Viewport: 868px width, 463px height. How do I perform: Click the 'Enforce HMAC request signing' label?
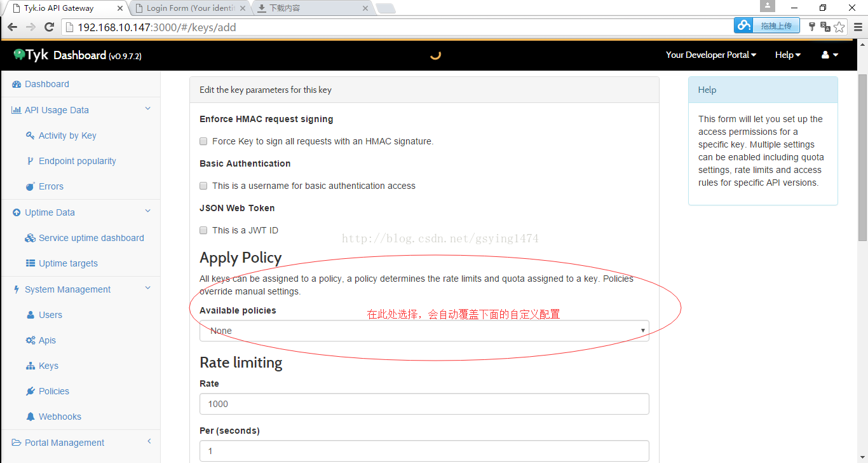(266, 119)
